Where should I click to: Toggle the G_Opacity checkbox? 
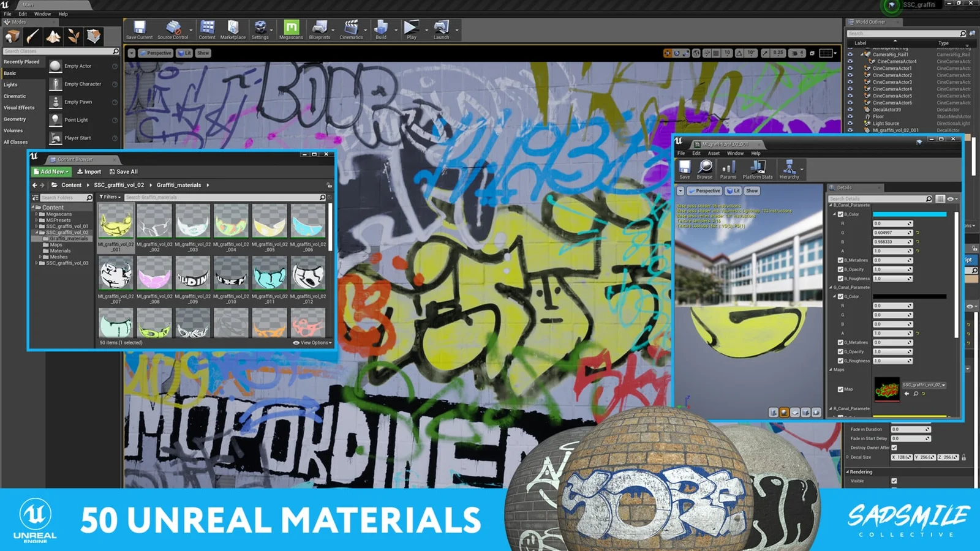[x=840, y=351]
